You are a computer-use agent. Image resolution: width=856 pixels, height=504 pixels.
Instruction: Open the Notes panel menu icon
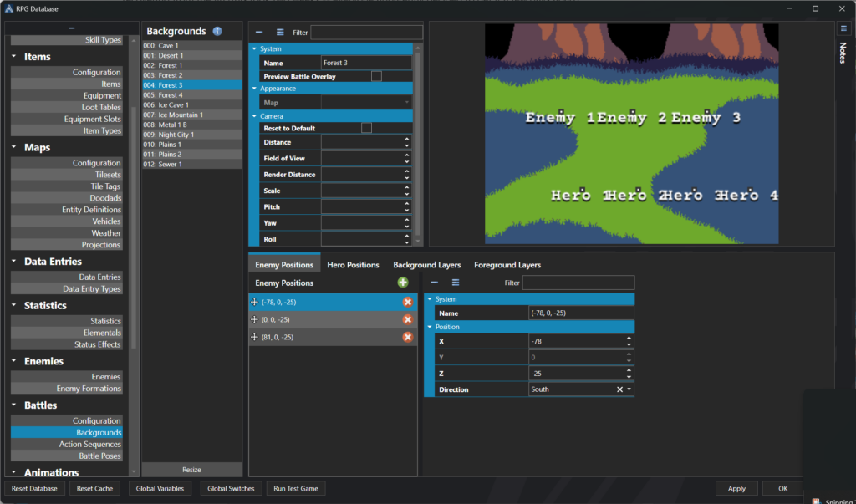843,28
